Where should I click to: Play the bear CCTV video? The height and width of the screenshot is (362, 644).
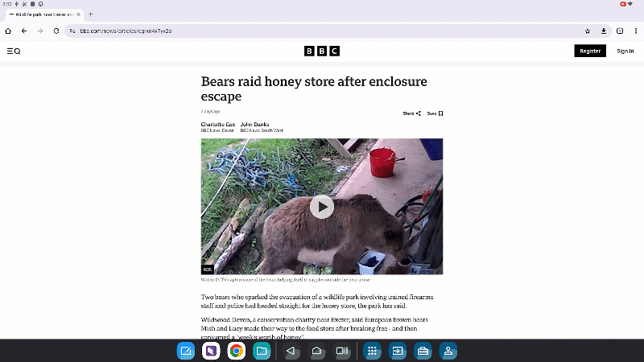tap(322, 207)
